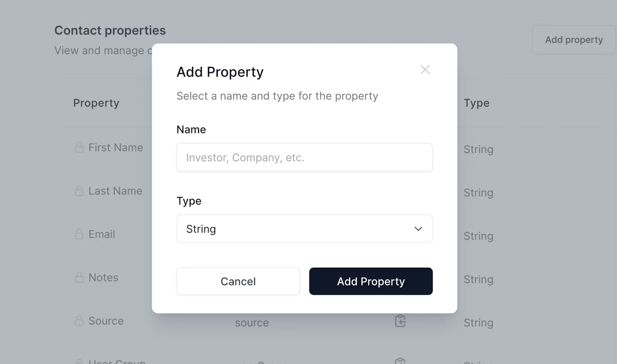
Task: Close the Add Property dialog
Action: pyautogui.click(x=425, y=70)
